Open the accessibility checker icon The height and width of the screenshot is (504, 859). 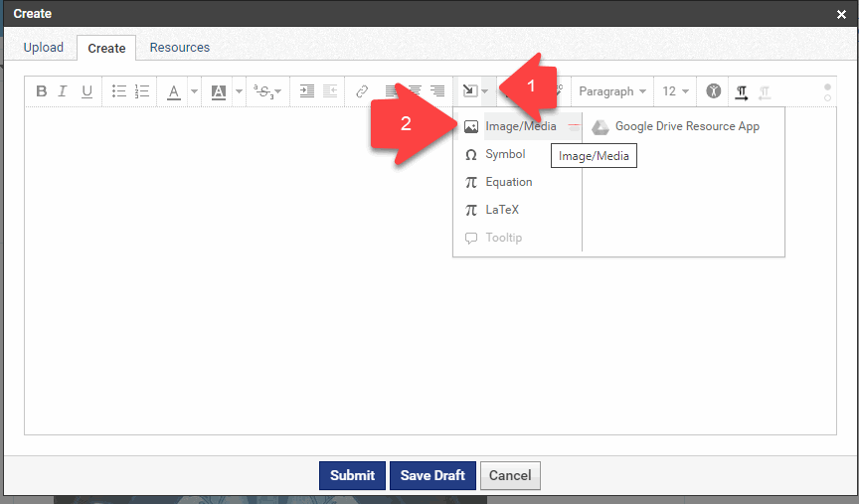click(713, 91)
